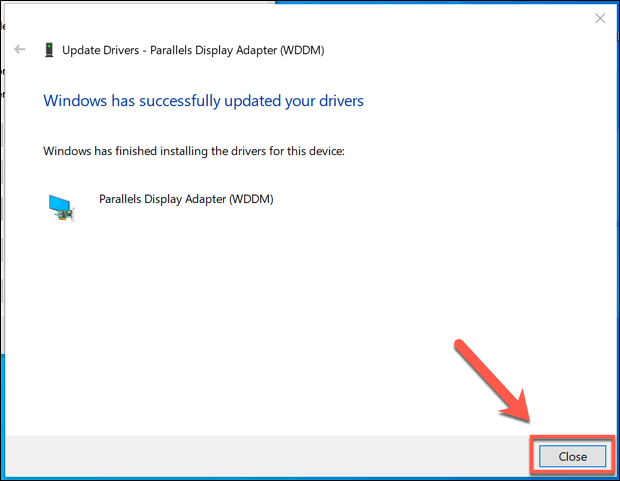
Task: Click the 'Windows has successfully updated your drivers' heading
Action: click(203, 101)
